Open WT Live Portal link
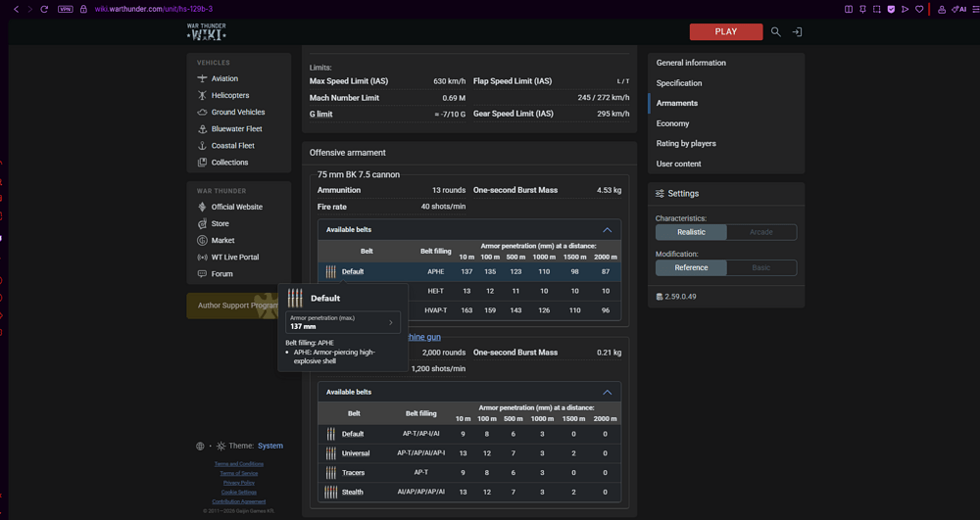Image resolution: width=980 pixels, height=520 pixels. pos(235,258)
